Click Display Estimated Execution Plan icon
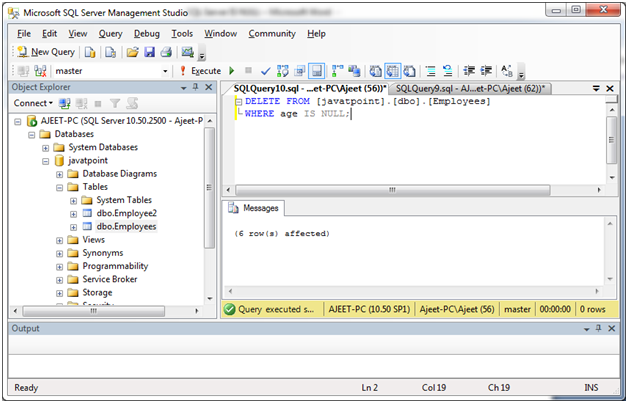This screenshot has height=403, width=628. pyautogui.click(x=282, y=71)
